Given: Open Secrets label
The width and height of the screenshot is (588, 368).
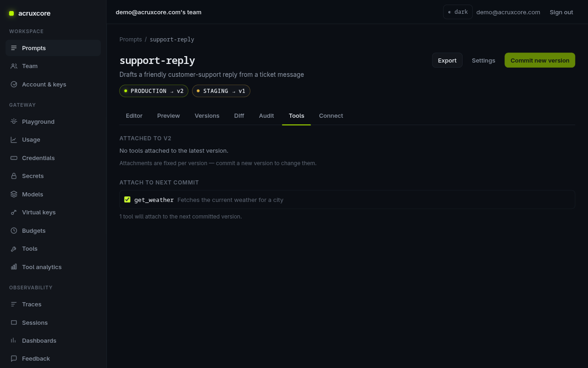Looking at the screenshot, I should click(x=33, y=176).
